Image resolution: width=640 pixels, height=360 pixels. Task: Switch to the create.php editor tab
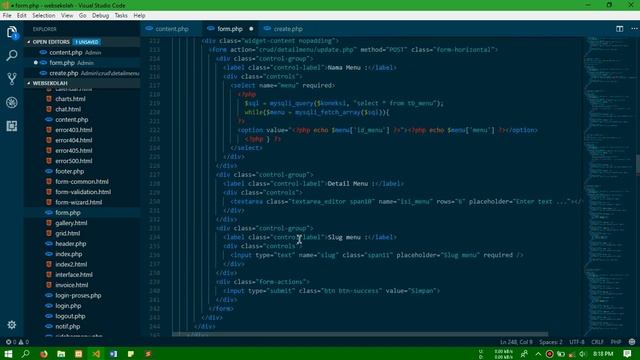coord(288,29)
